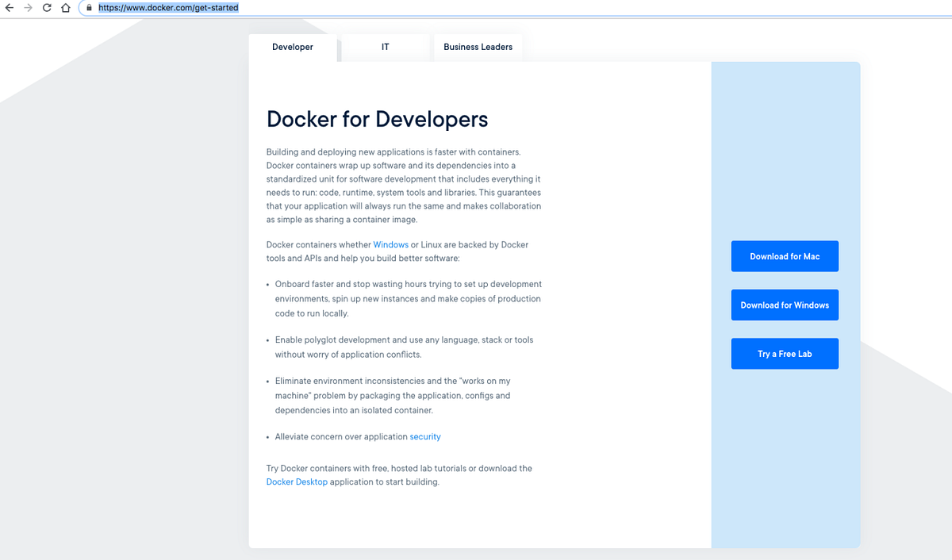Click the Windows hyperlink

click(390, 244)
